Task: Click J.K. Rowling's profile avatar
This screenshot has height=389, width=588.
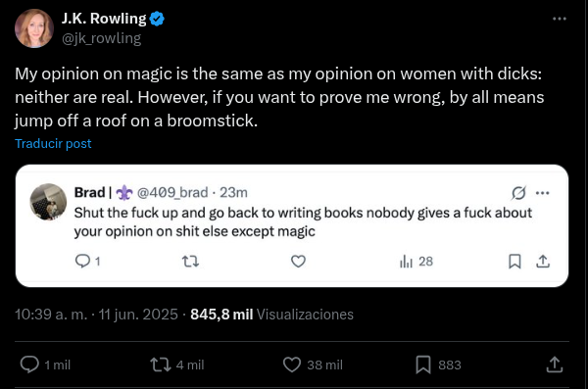Action: click(x=34, y=28)
